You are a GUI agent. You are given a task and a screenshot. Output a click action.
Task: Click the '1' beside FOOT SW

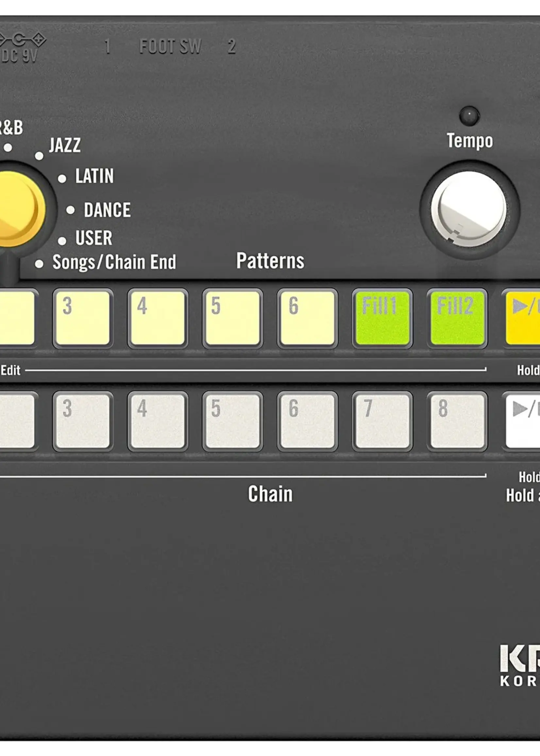107,46
